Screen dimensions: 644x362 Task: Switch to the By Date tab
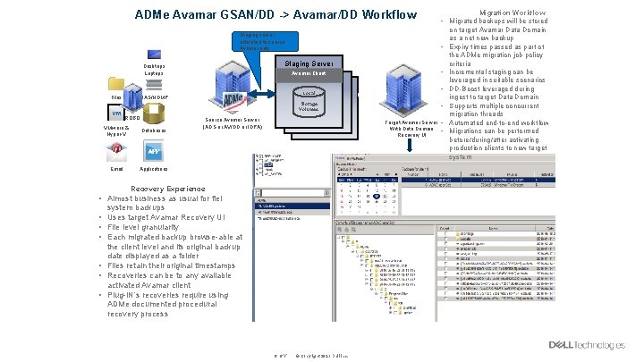coord(340,158)
